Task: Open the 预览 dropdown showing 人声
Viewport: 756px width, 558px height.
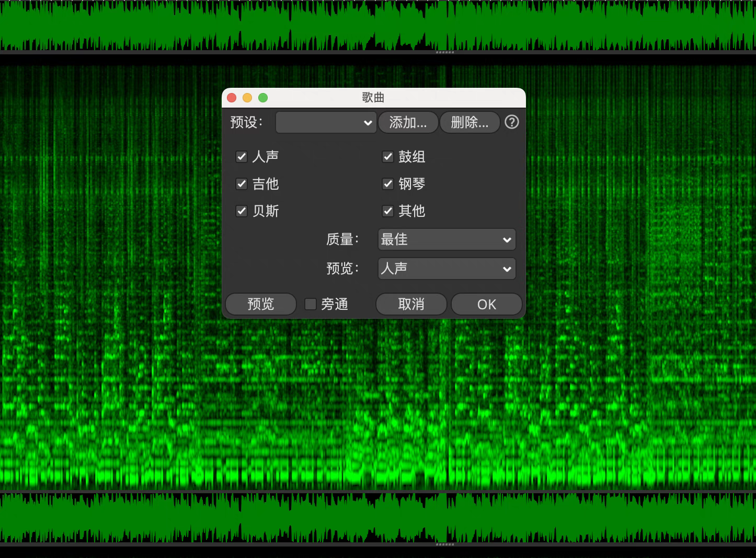Action: pyautogui.click(x=446, y=269)
